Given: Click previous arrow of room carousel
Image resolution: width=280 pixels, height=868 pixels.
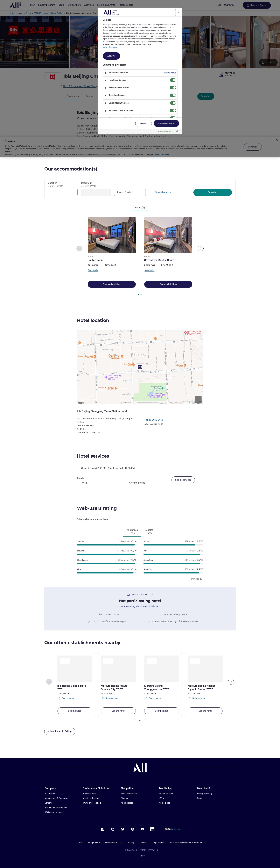Looking at the screenshot, I should 79,249.
